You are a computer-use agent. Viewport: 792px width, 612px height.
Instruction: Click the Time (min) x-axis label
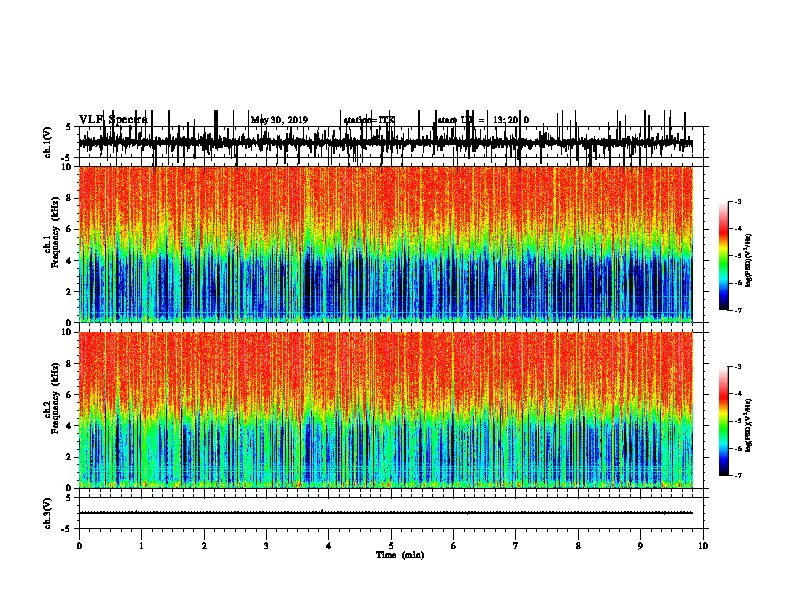point(400,555)
